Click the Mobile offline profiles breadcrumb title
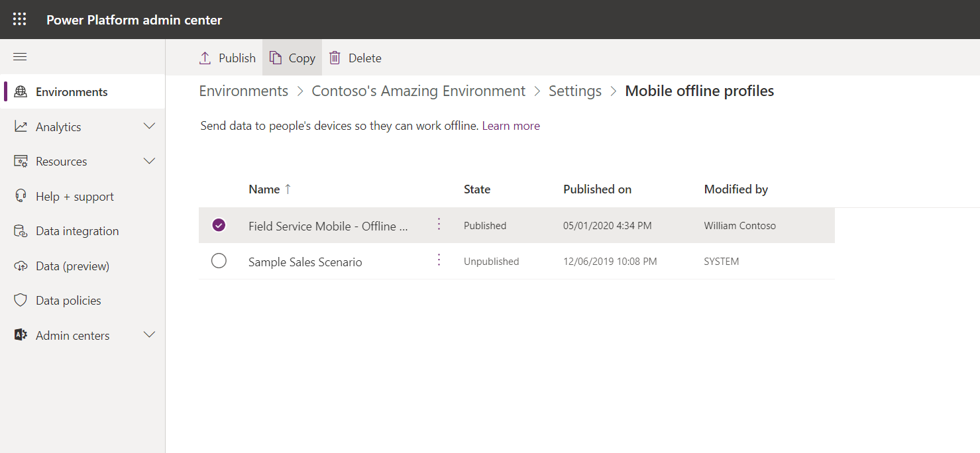The image size is (980, 453). click(700, 91)
